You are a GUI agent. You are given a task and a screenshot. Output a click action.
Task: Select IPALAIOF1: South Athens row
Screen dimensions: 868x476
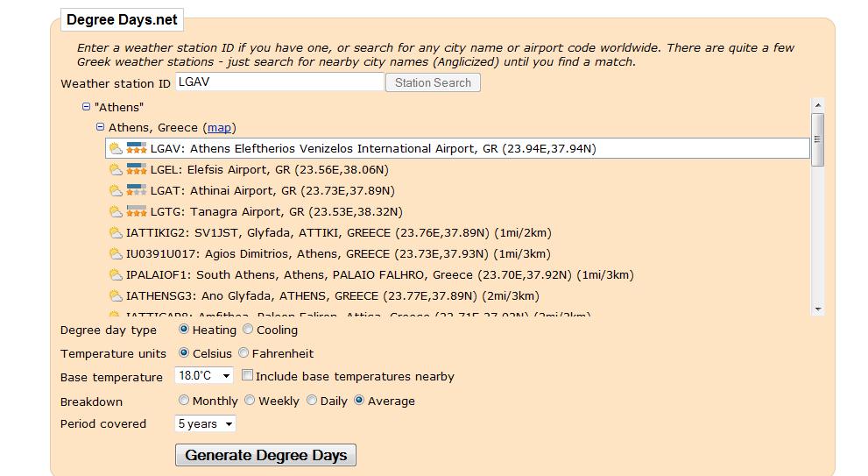click(x=457, y=275)
